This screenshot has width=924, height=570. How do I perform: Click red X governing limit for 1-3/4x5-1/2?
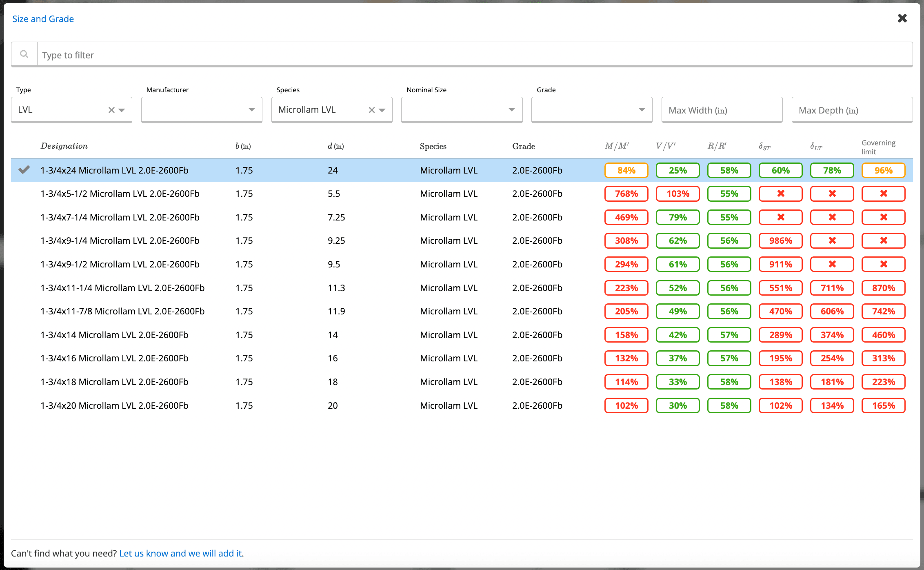click(883, 194)
